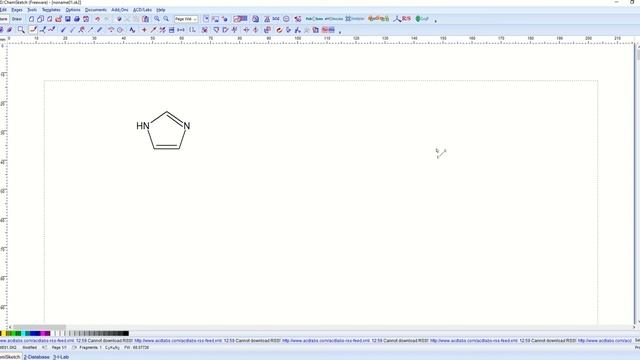Click the HN atom in imidazole ring
The height and width of the screenshot is (360, 640).
coord(143,126)
